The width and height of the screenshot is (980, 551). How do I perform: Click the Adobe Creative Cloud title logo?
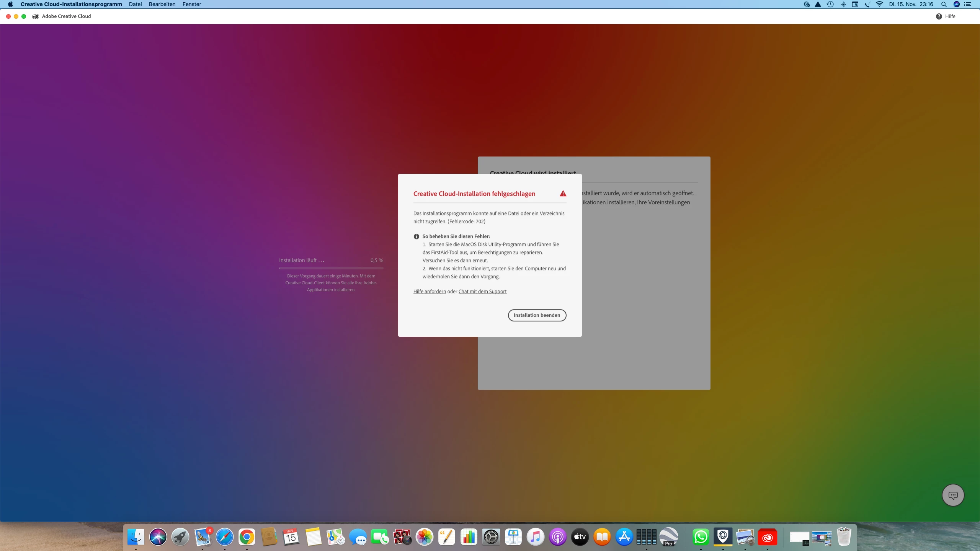click(x=36, y=16)
